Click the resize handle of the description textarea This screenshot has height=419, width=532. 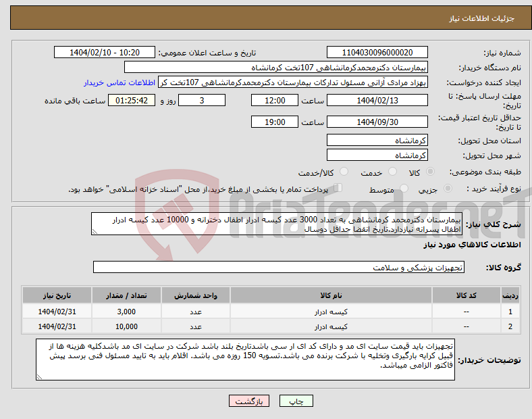(x=95, y=232)
